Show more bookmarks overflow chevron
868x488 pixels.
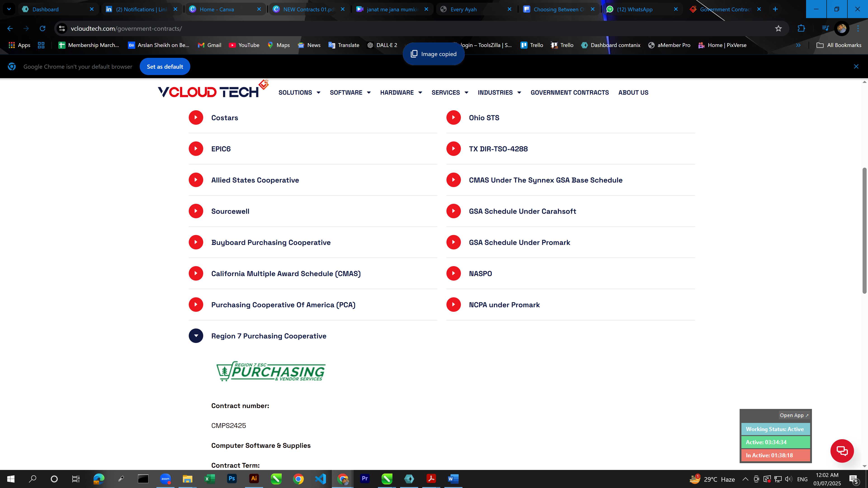(798, 45)
